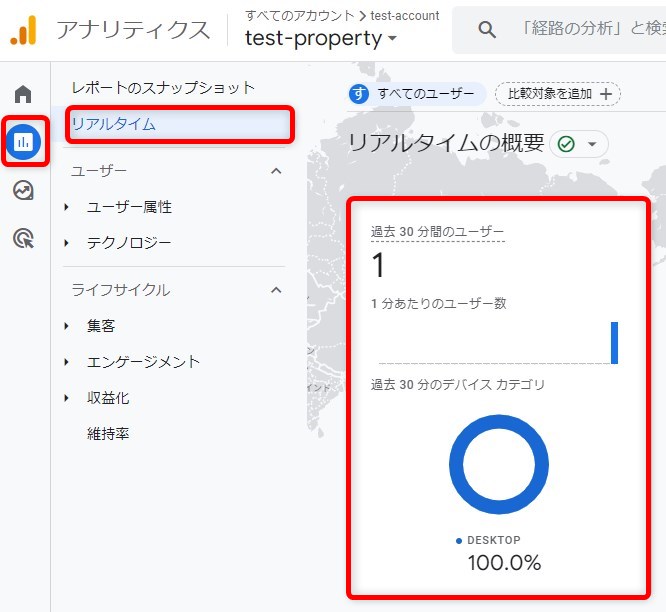
Task: Click the Google Analytics logo icon
Action: pyautogui.click(x=24, y=30)
